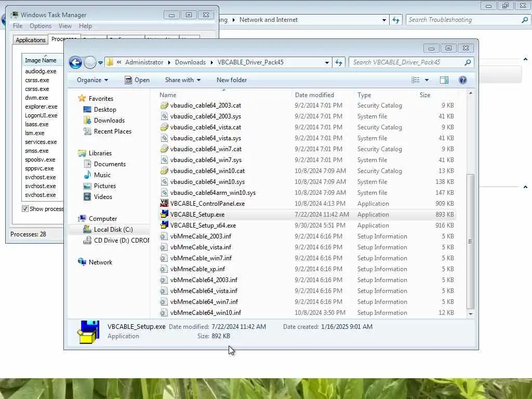532x399 pixels.
Task: Click Downloads in the address breadcrumb
Action: click(190, 62)
